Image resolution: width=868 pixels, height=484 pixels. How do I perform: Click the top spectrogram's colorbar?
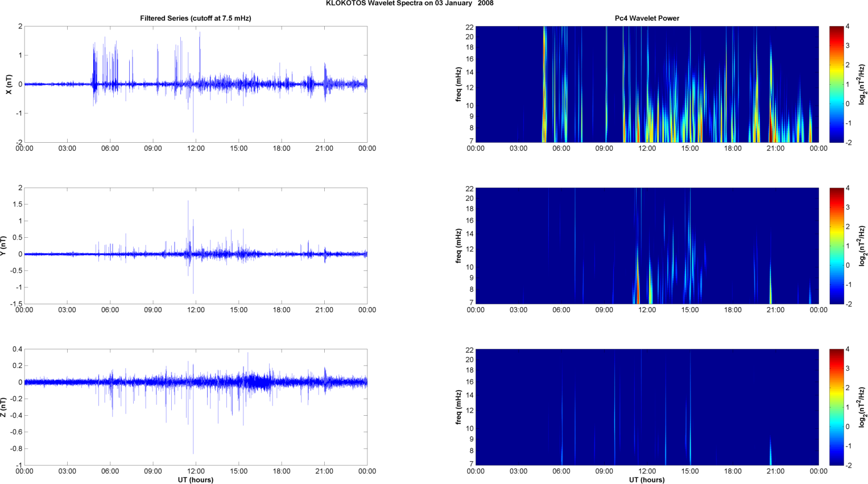[x=836, y=84]
